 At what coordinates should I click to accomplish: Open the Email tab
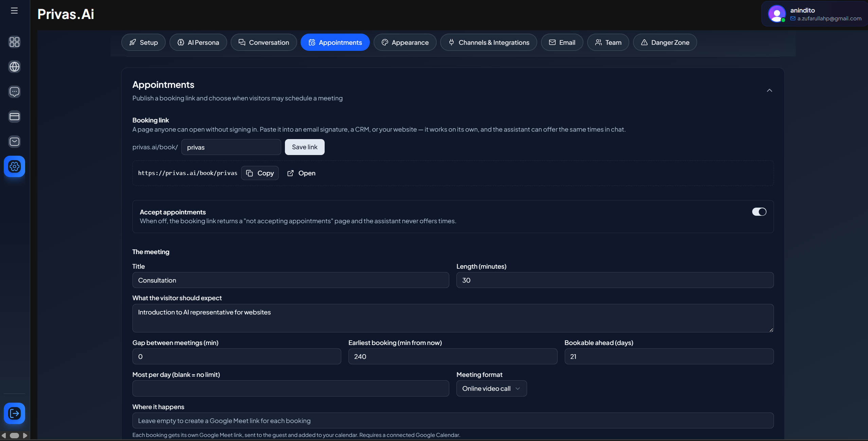(x=562, y=42)
